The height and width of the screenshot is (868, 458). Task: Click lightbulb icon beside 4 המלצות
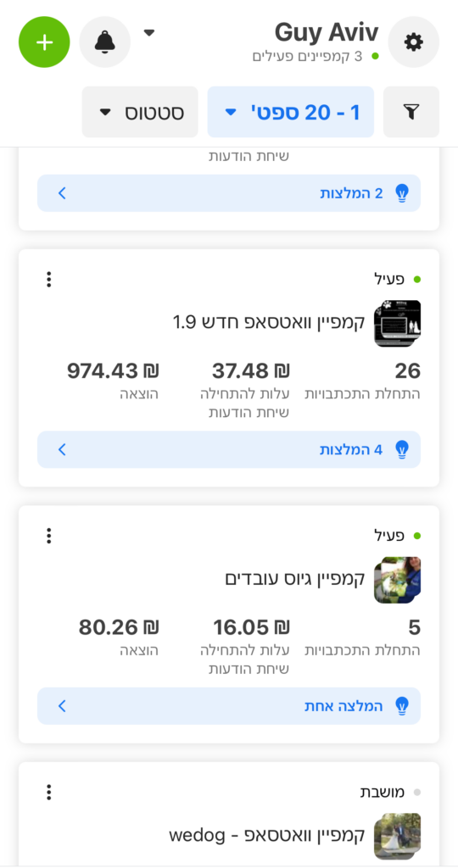tap(402, 449)
